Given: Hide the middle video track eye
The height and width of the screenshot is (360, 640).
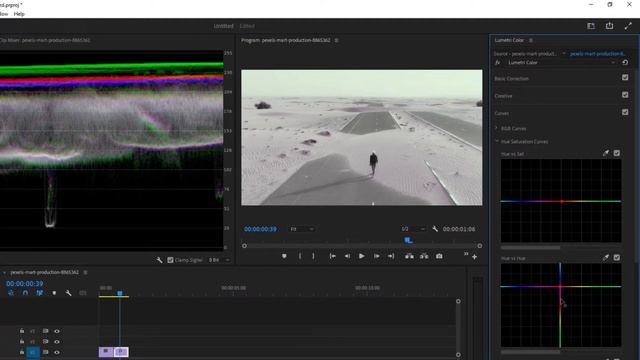Looking at the screenshot, I should pyautogui.click(x=57, y=342).
